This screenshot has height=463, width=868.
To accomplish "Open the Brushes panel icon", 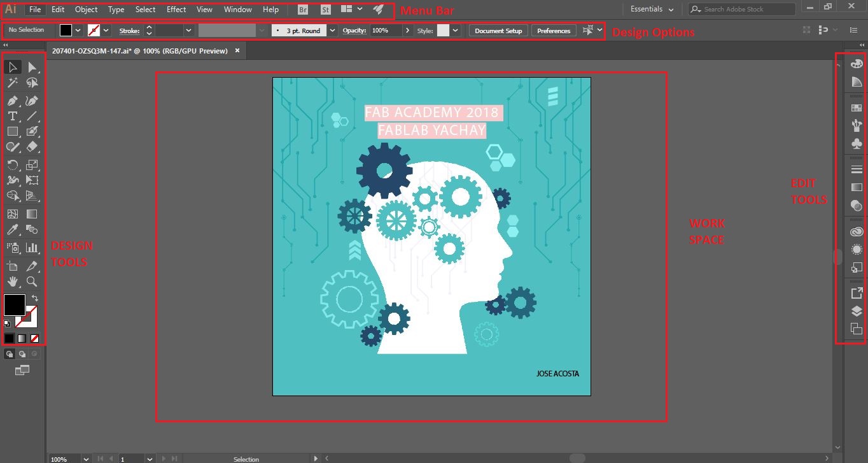I will [x=857, y=125].
